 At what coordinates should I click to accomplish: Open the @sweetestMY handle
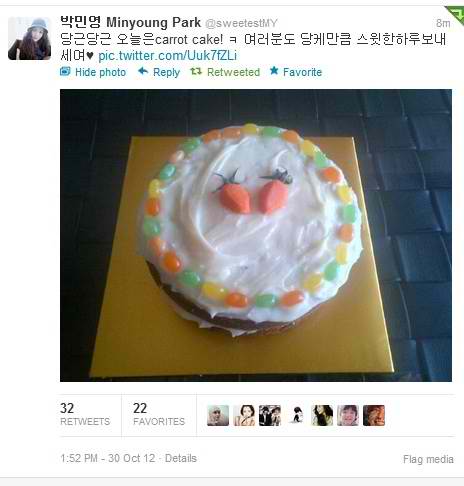pyautogui.click(x=241, y=23)
